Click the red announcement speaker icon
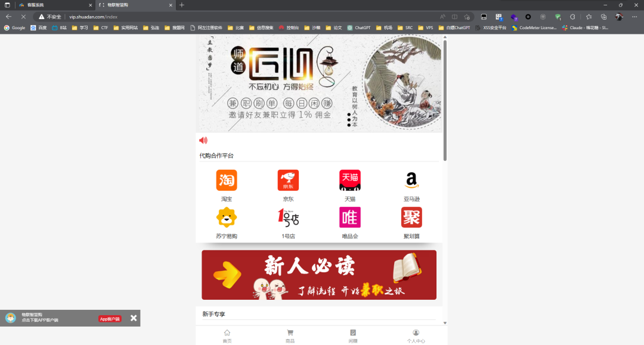This screenshot has width=644, height=345. (x=203, y=140)
